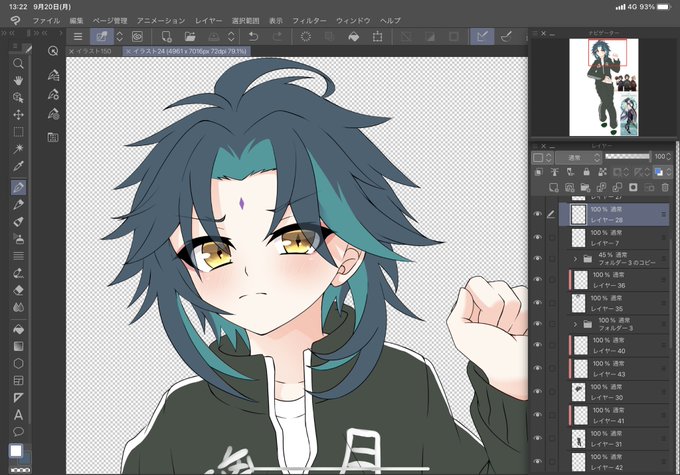Open the hamburger menu in command bar
Screen dimensions: 680x475
(78, 37)
